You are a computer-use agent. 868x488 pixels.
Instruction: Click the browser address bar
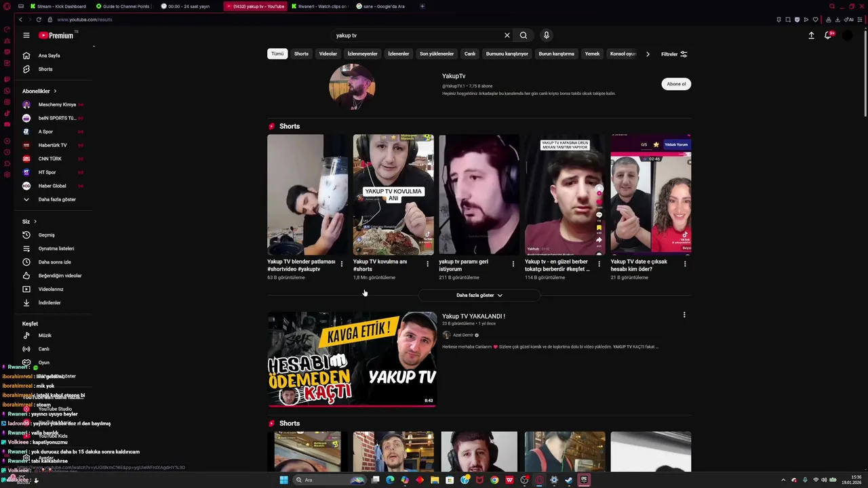point(407,20)
